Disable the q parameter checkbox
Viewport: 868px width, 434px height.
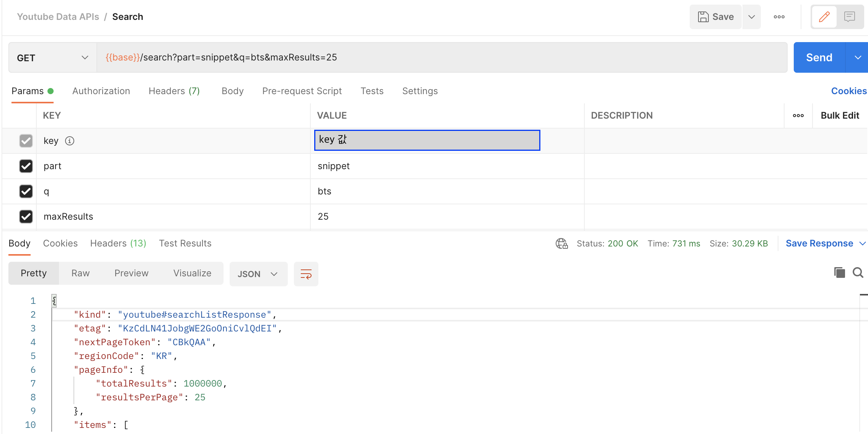26,191
